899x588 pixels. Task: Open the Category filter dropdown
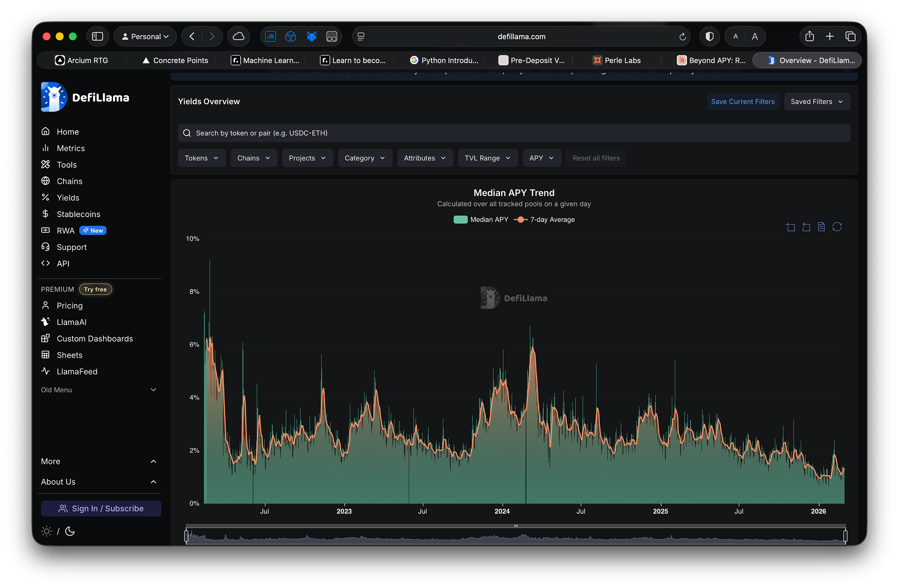tap(365, 158)
